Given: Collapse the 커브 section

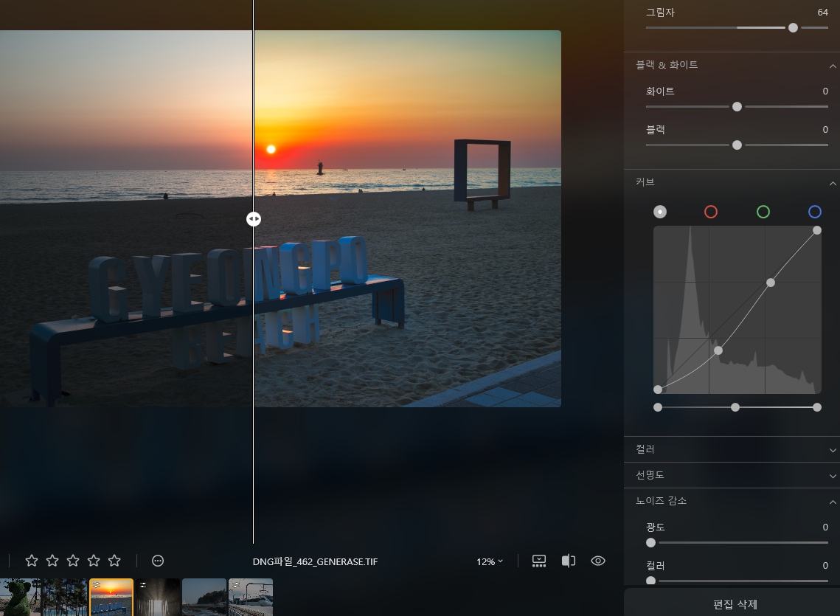Looking at the screenshot, I should click(x=833, y=184).
